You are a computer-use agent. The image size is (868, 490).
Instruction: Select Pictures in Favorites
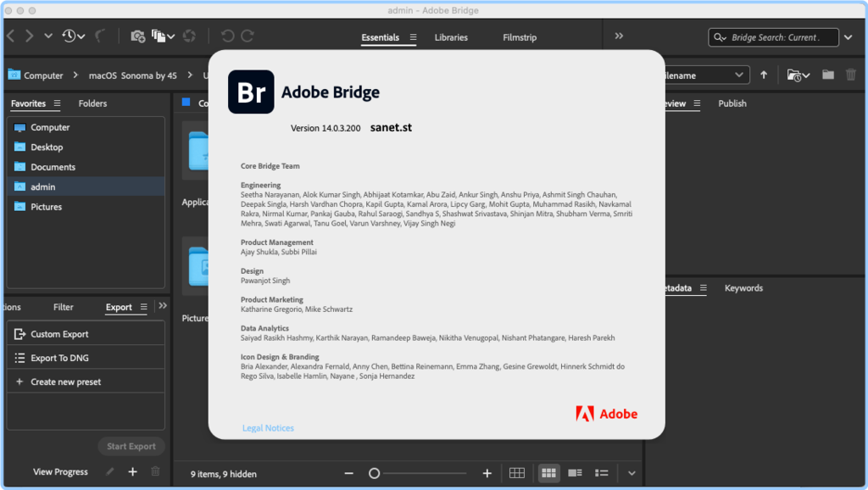pos(86,207)
